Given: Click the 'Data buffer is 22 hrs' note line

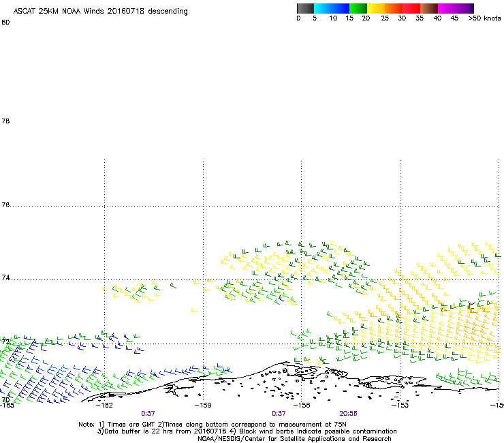Looking at the screenshot, I should [247, 431].
